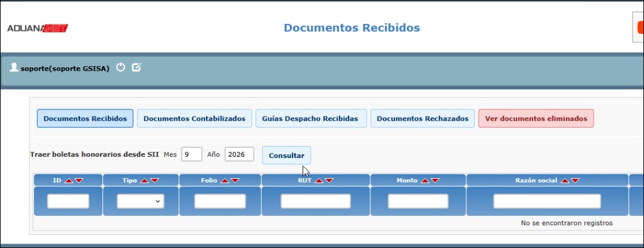Switch to Guías Despacho Recibidas tab

point(311,118)
